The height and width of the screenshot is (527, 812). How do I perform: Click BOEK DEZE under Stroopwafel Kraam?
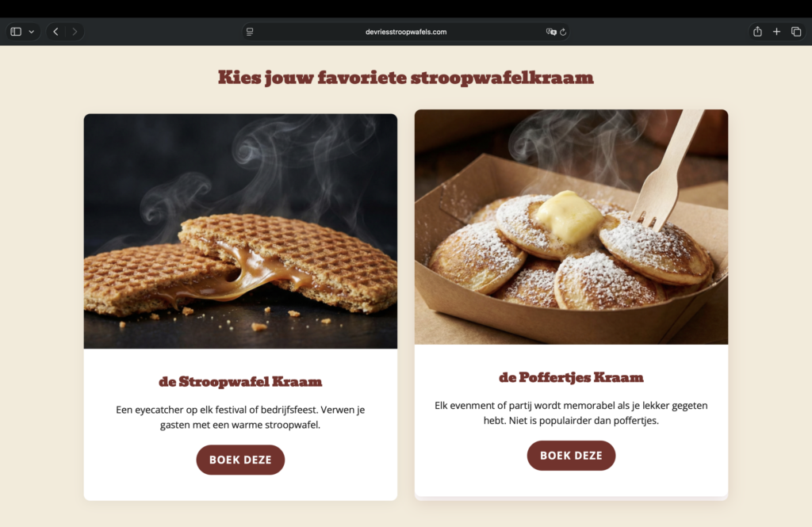240,460
